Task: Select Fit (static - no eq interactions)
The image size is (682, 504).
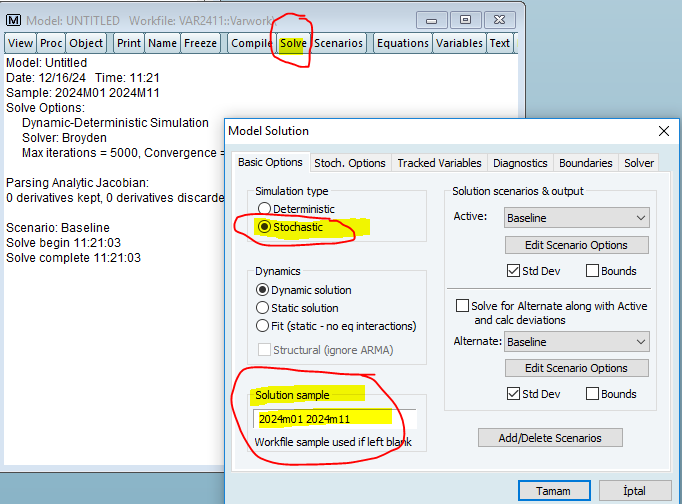Action: tap(264, 326)
